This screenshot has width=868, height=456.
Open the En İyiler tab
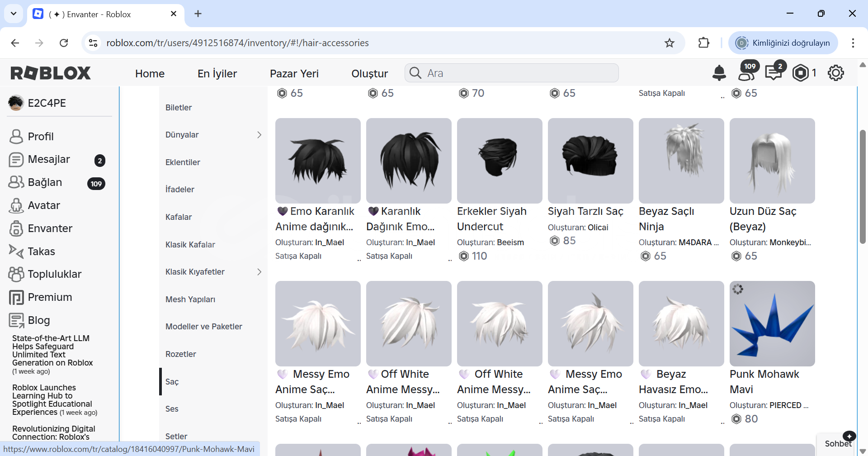click(x=217, y=74)
